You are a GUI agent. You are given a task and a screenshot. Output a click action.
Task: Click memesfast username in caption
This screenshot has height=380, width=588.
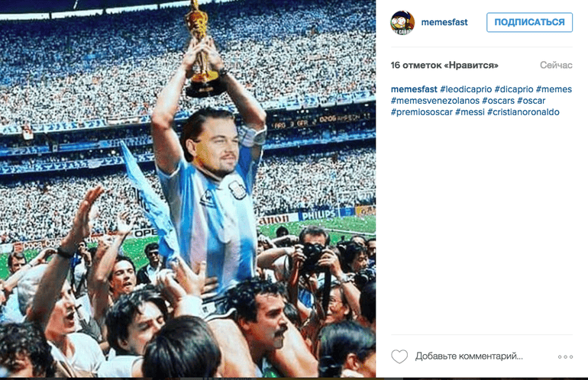pos(414,89)
